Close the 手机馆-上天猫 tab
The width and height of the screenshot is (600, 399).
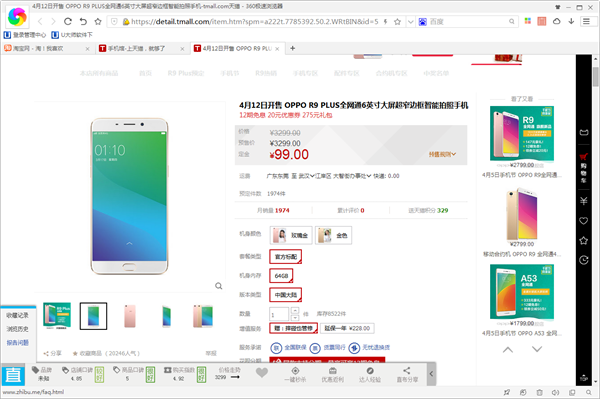[182, 49]
